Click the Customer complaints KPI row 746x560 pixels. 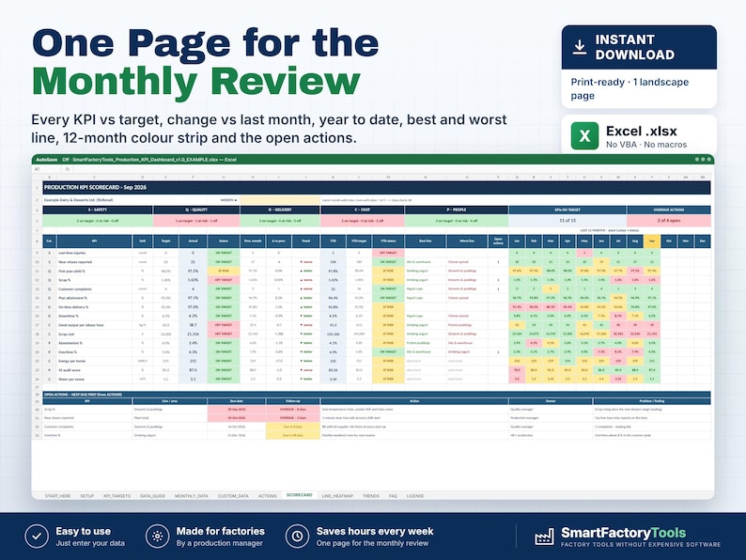[x=377, y=288]
